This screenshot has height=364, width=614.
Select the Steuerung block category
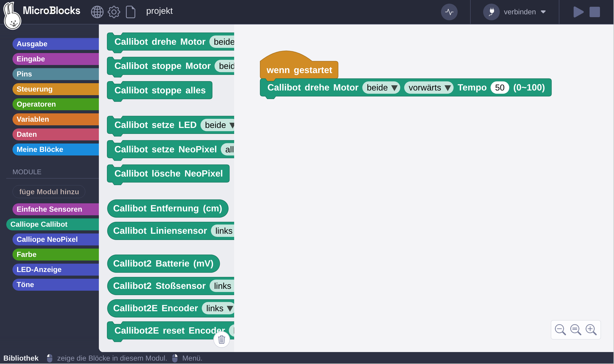tap(56, 89)
